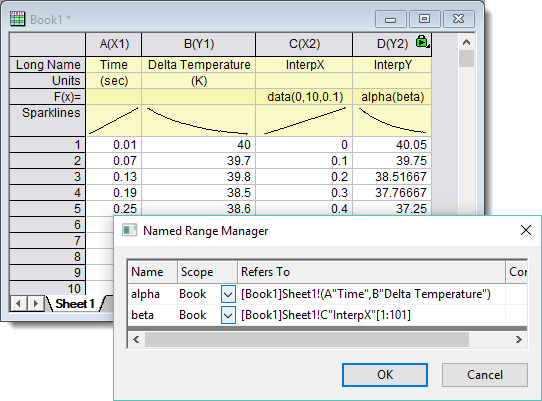Select row header 7
The image size is (542, 401).
coord(48,240)
